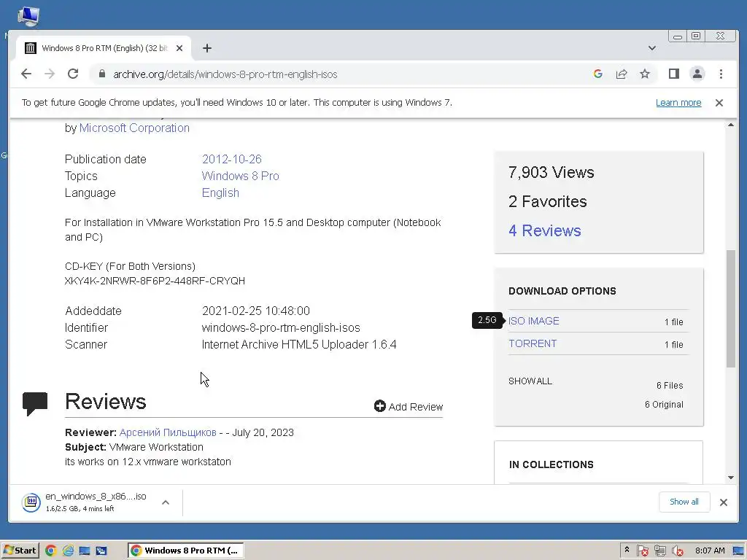Open the 2012-10-26 publication date link
Screen dimensions: 747x560
click(231, 159)
